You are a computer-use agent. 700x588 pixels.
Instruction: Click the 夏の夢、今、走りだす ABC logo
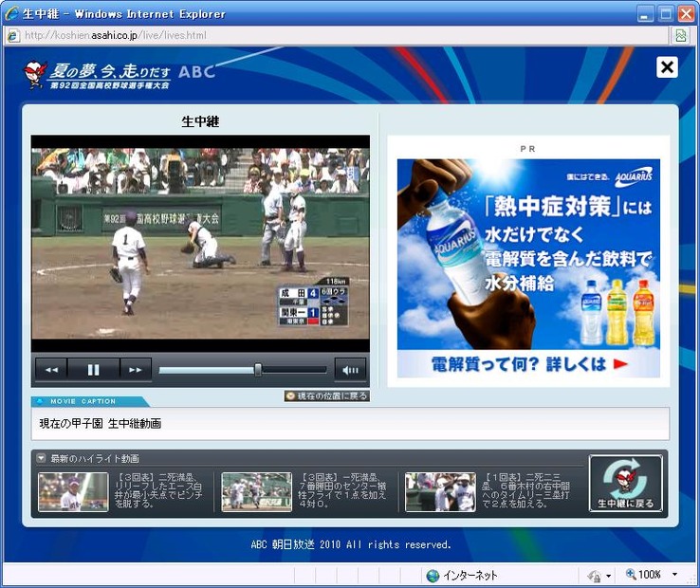click(x=120, y=74)
